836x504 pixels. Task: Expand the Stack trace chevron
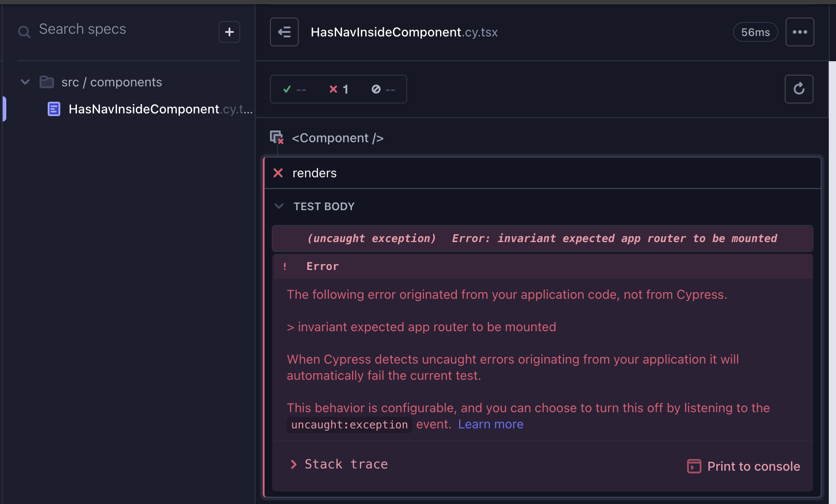[294, 464]
